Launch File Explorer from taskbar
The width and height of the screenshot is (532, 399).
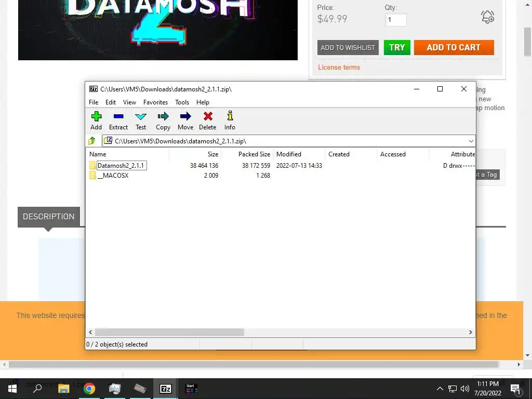(63, 389)
